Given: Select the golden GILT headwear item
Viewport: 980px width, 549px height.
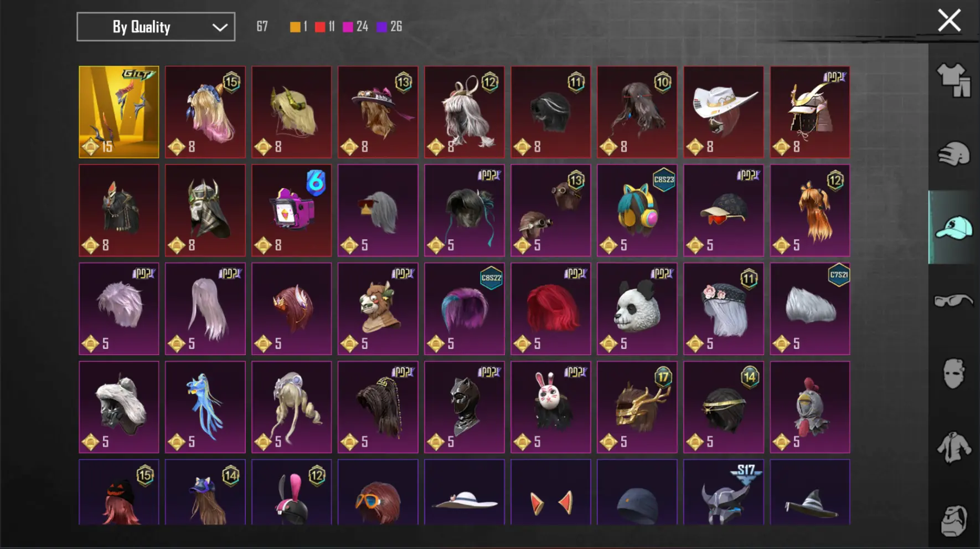Looking at the screenshot, I should pos(118,112).
